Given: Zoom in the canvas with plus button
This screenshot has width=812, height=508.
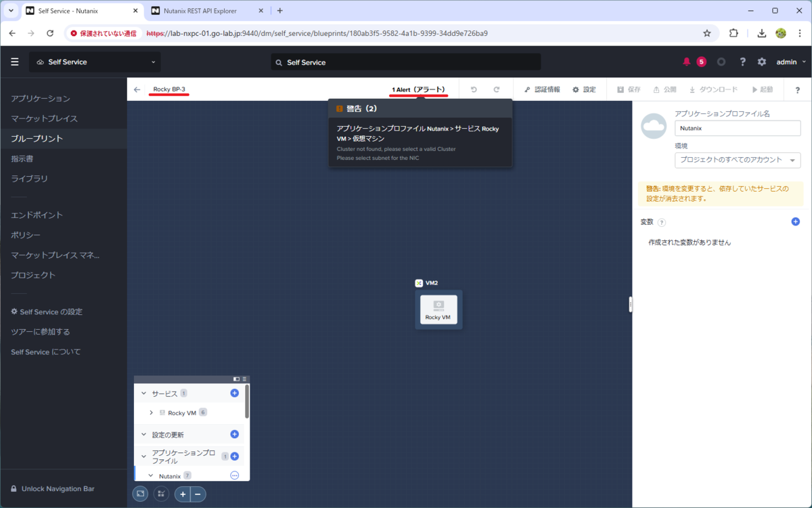Looking at the screenshot, I should coord(183,494).
